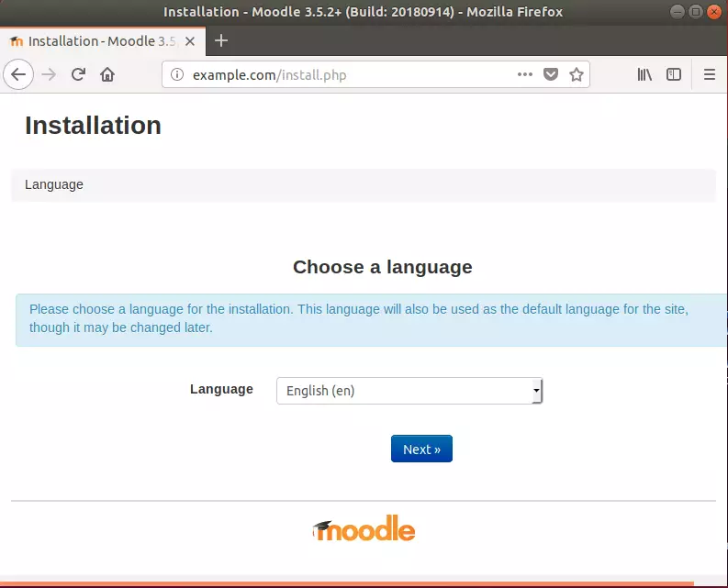Open the Firefox home page icon
The image size is (728, 588).
click(107, 74)
